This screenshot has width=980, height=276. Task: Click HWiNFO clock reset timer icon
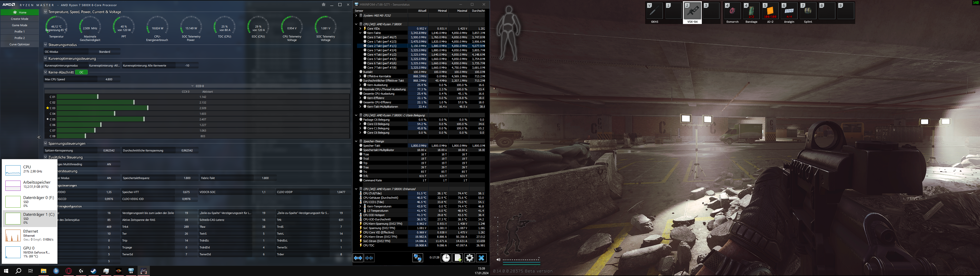click(x=446, y=258)
